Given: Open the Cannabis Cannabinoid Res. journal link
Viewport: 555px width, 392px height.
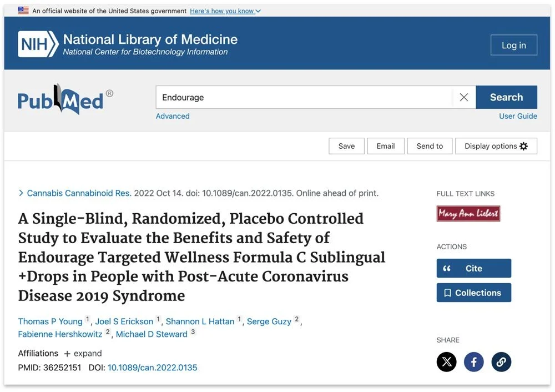Looking at the screenshot, I should (x=79, y=193).
